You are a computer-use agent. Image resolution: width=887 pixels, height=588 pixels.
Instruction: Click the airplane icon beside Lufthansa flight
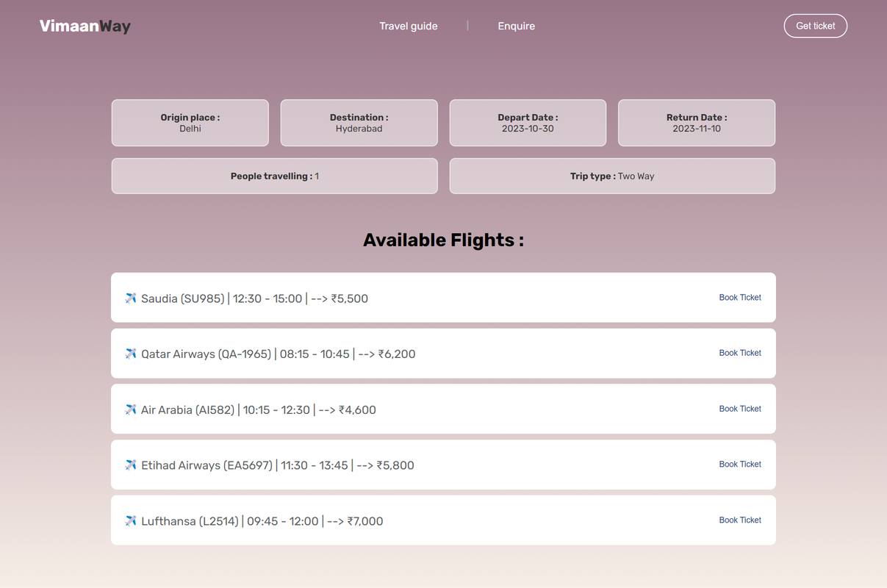tap(131, 521)
